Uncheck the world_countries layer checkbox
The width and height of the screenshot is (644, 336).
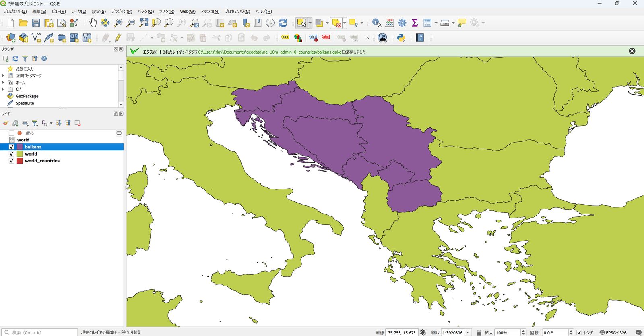12,161
